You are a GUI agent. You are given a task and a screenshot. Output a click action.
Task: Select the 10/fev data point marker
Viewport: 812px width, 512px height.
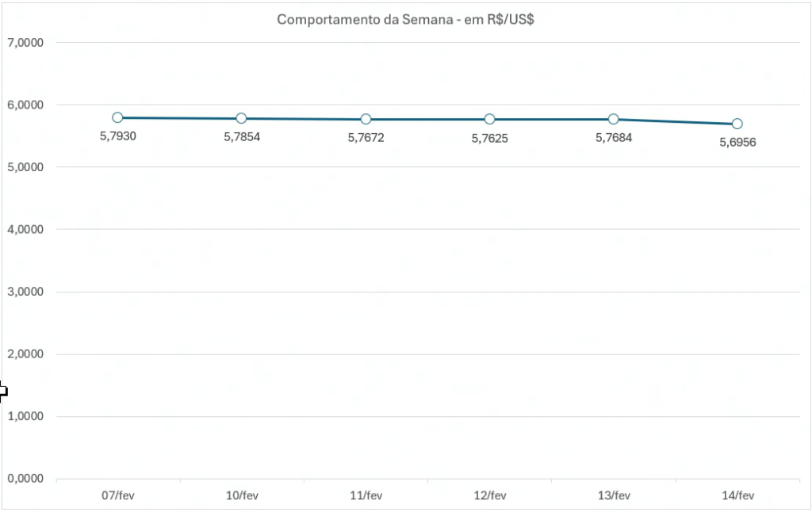coord(241,118)
